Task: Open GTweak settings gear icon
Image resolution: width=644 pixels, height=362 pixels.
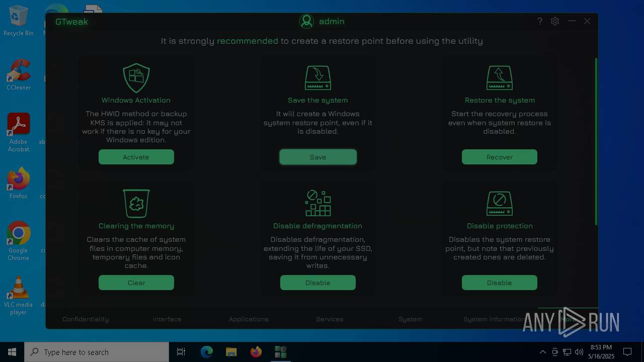Action: [555, 21]
